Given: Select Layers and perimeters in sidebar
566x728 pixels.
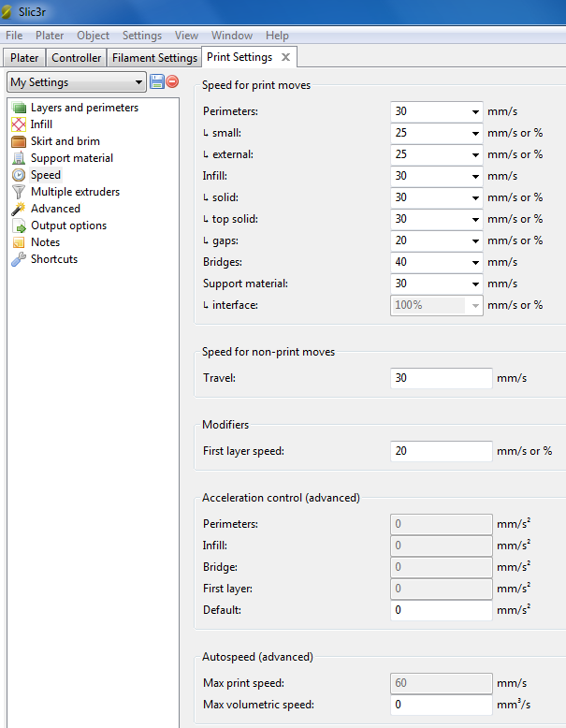Looking at the screenshot, I should pyautogui.click(x=84, y=108).
